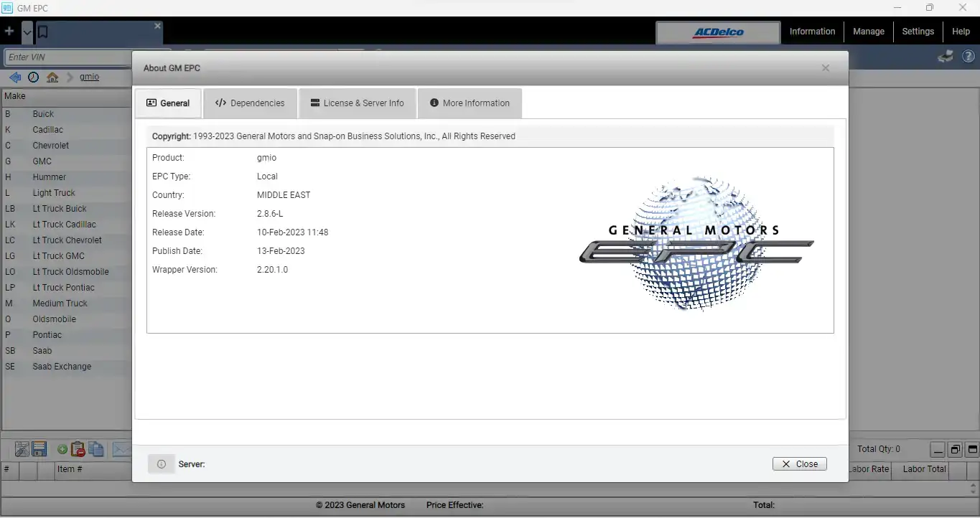Select the Cadillac make row
Screen dimensions: 980x518
point(67,130)
